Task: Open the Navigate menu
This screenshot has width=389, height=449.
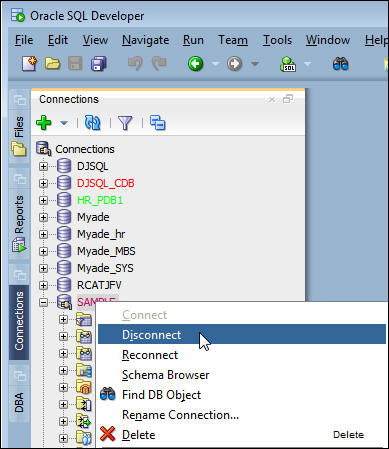Action: 145,40
